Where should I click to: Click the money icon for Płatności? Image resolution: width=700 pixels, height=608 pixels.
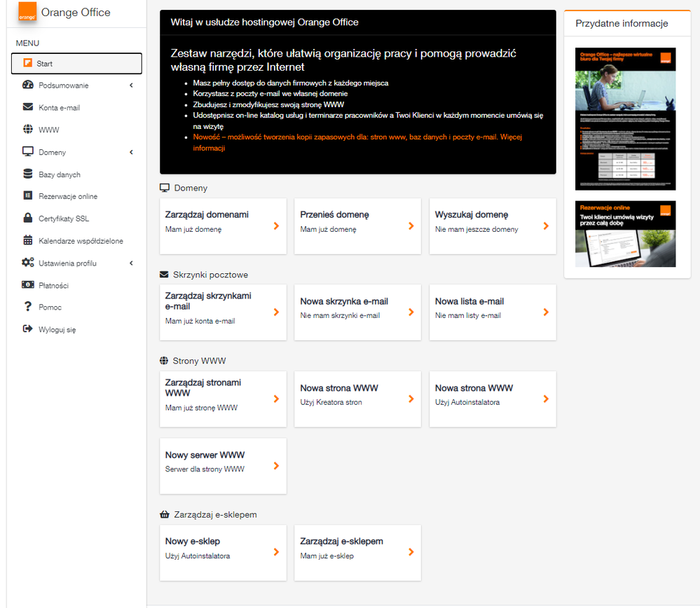coord(28,285)
